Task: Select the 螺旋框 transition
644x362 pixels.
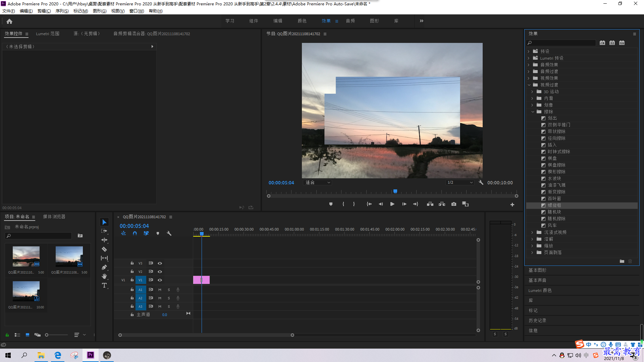Action: (x=554, y=205)
